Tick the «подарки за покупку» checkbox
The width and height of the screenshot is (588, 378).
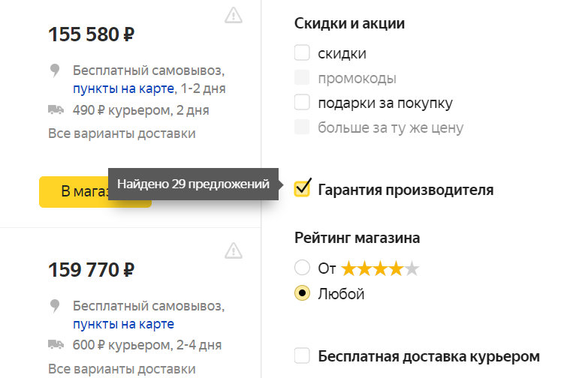[302, 102]
